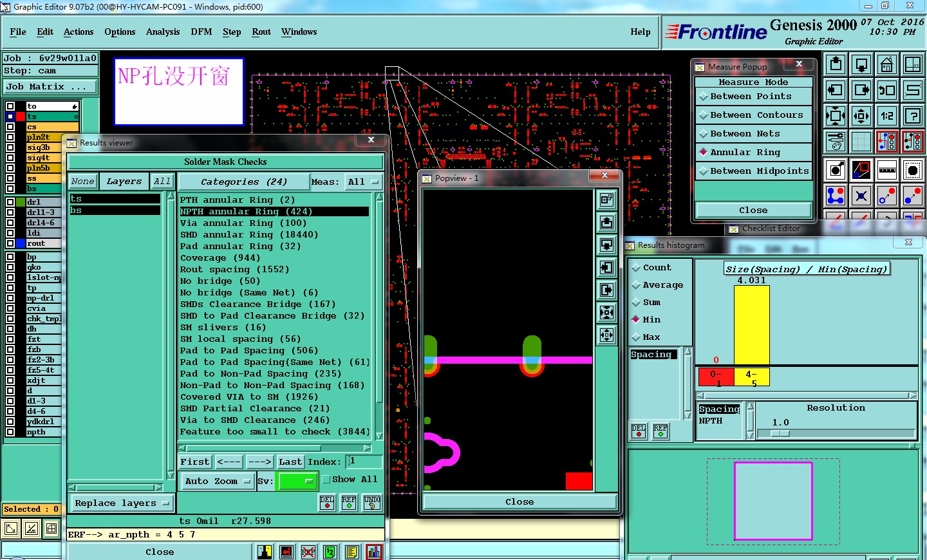Click the Home view icon in toolbar

pos(887,64)
